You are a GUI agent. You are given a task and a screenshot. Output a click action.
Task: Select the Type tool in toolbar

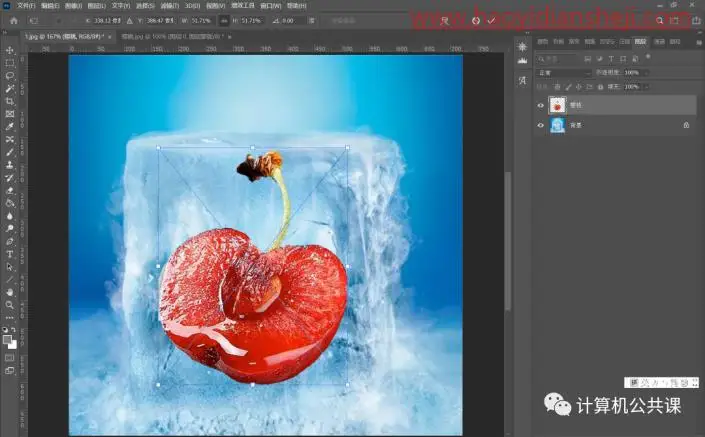(x=9, y=254)
